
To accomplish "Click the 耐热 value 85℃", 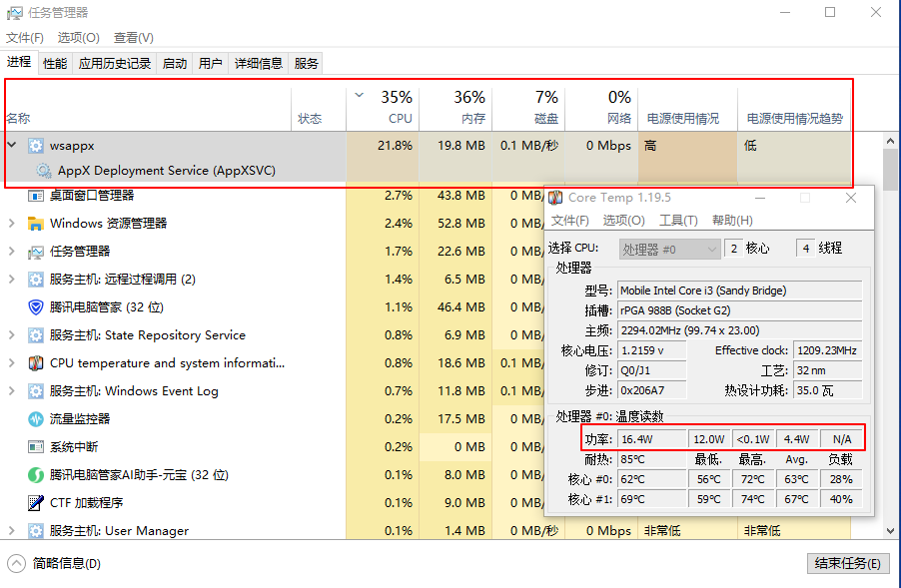I will (652, 459).
